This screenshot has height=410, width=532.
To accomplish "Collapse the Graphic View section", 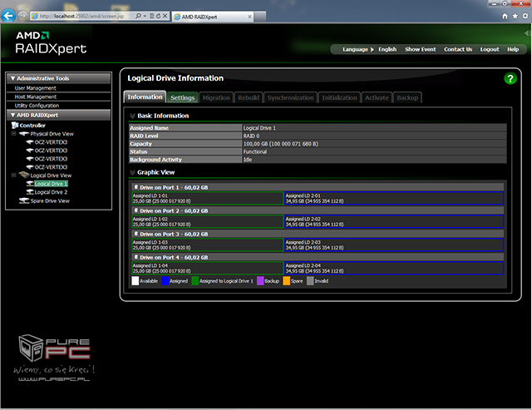I will pos(132,172).
